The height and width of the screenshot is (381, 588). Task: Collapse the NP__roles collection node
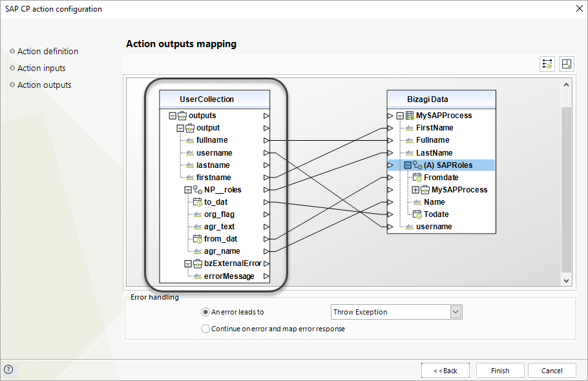coord(187,190)
